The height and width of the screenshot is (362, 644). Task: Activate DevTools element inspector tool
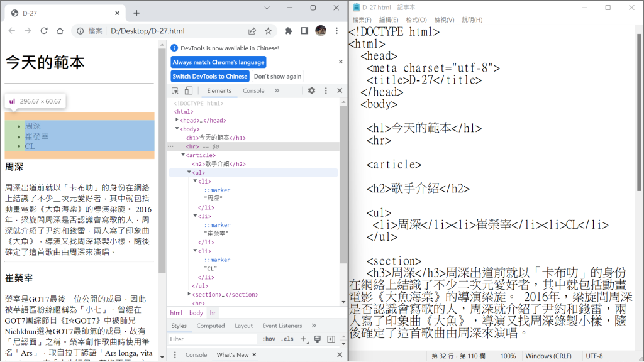coord(175,90)
